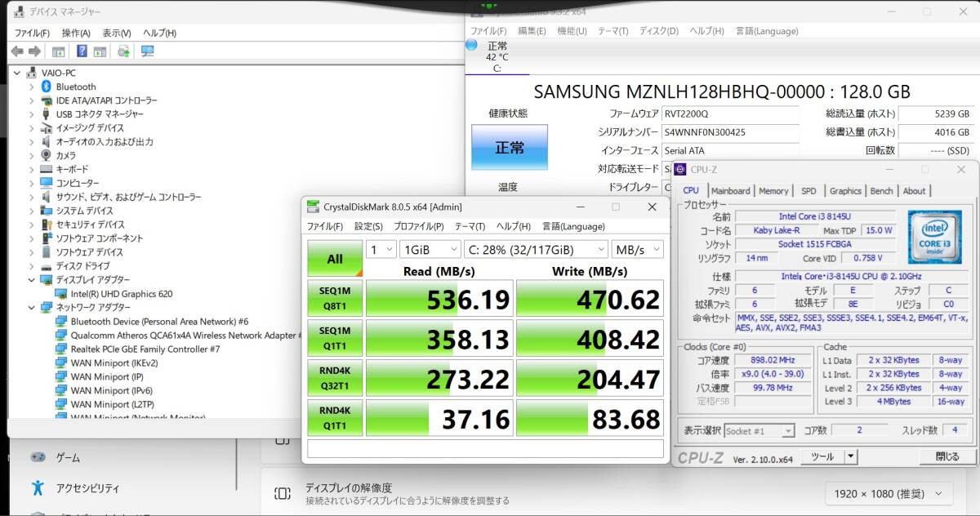The image size is (980, 516).
Task: Click the green All benchmark button
Action: point(335,259)
